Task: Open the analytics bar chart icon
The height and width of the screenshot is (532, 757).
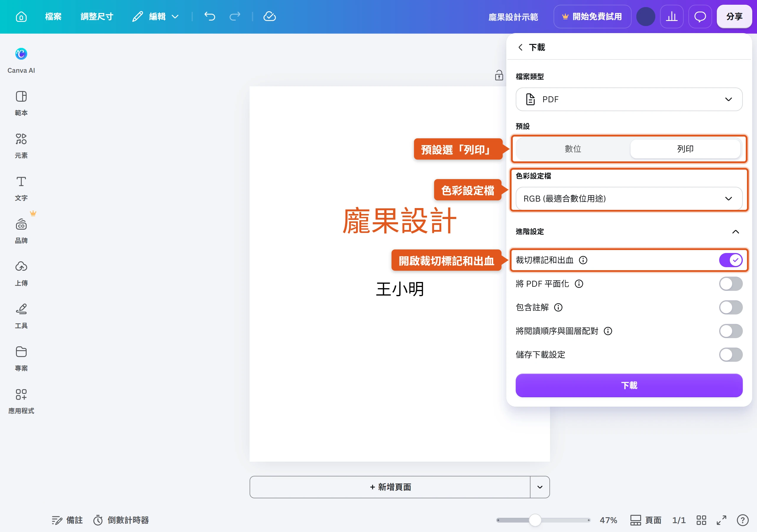Action: coord(672,17)
